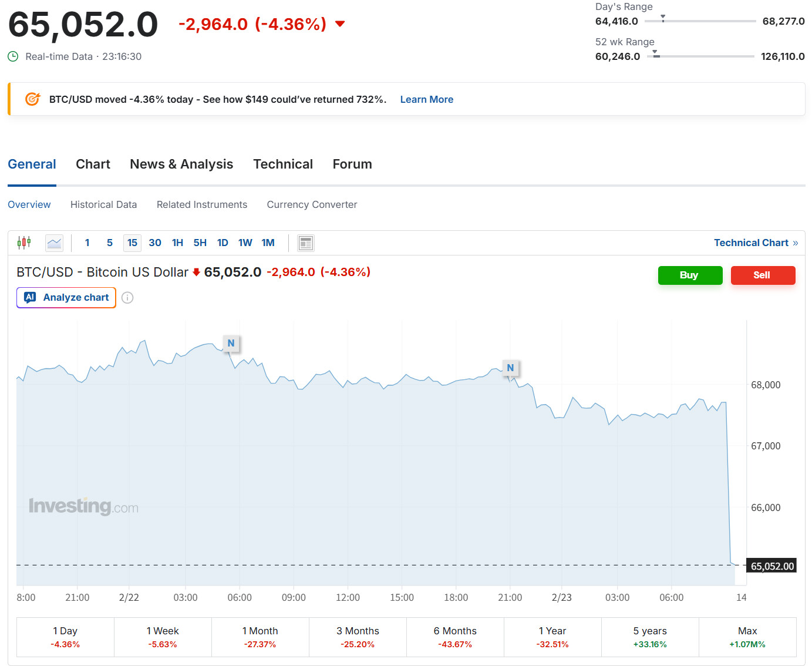Click the red Sell button
Viewport: 812px width, 666px height.
(763, 275)
